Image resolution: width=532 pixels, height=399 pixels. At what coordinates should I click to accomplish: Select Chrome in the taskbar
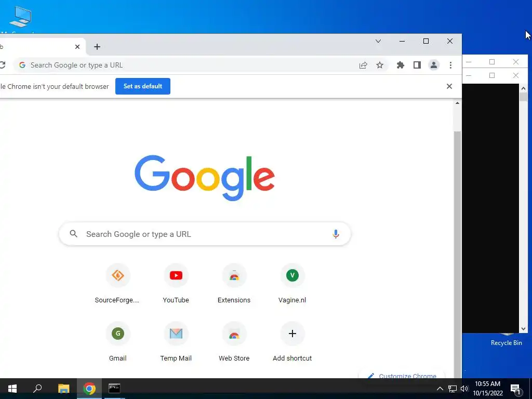89,389
